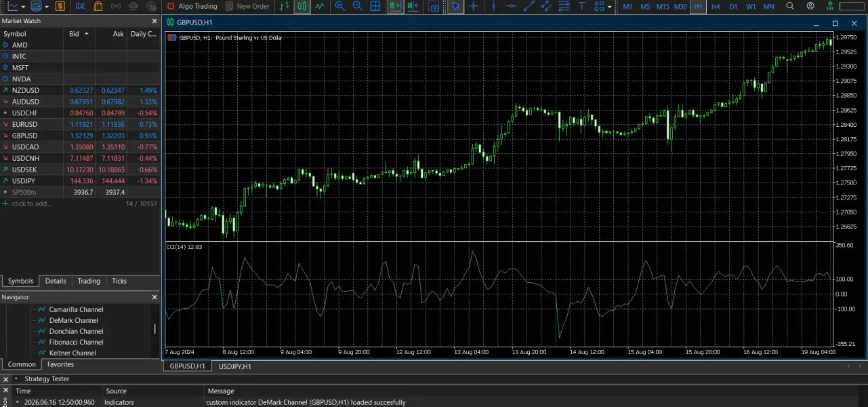Select the text label tool

tap(582, 6)
